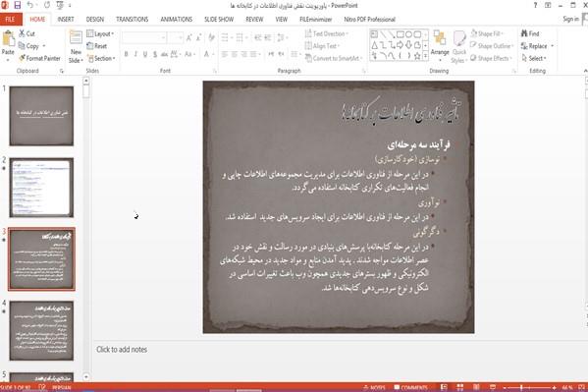Open the Select dropdown in Editing
Image resolution: width=588 pixels, height=392 pixels.
[534, 58]
